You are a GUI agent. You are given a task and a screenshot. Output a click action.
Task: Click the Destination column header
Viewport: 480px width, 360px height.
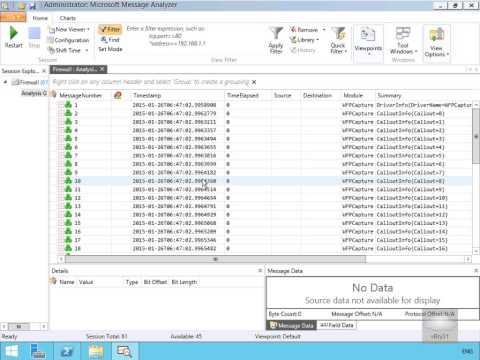317,95
